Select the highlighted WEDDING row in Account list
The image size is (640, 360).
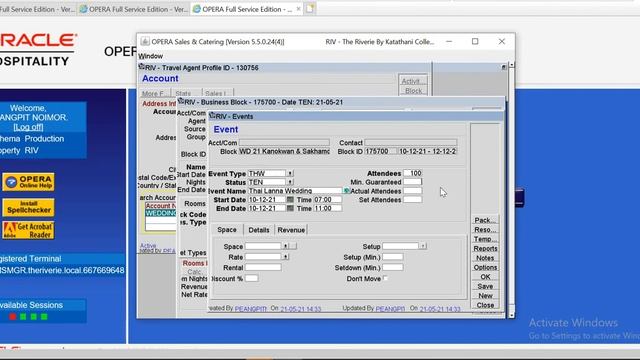click(x=161, y=213)
